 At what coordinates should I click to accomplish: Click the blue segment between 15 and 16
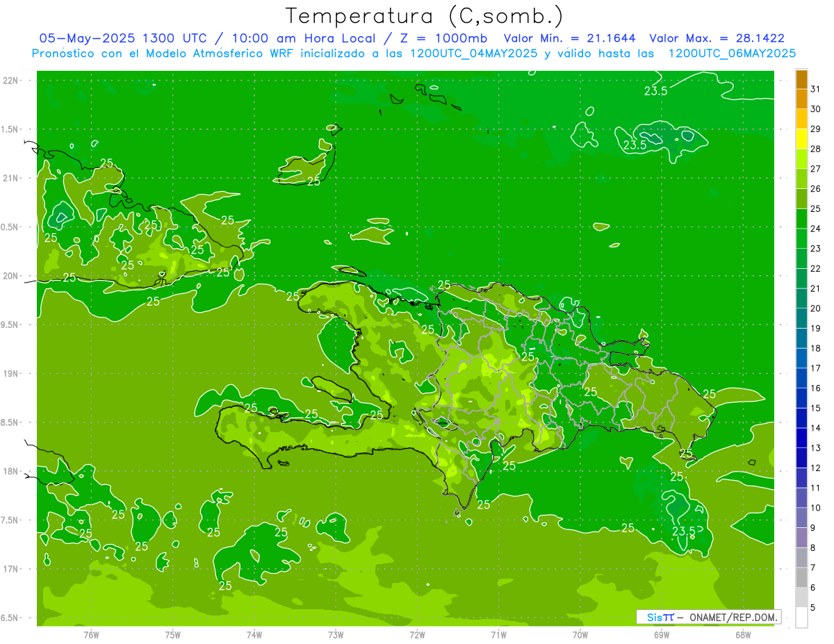801,398
